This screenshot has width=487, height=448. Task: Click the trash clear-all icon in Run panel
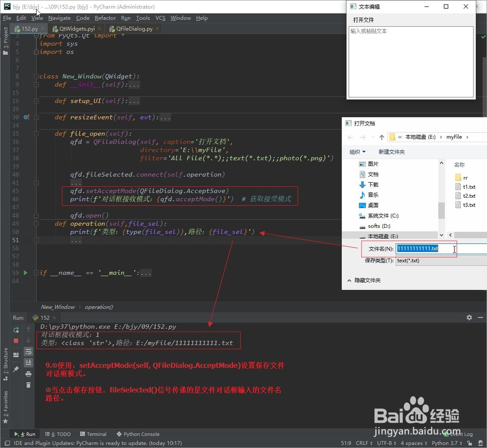point(28,385)
